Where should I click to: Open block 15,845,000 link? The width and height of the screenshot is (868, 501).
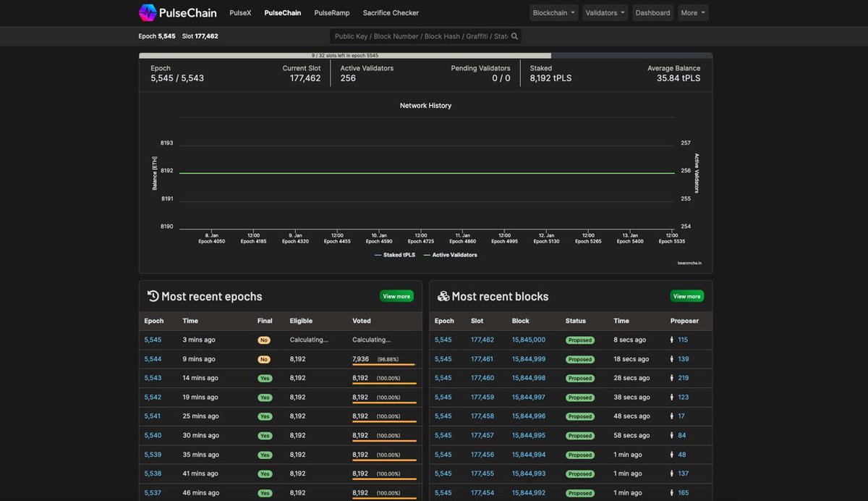point(529,340)
